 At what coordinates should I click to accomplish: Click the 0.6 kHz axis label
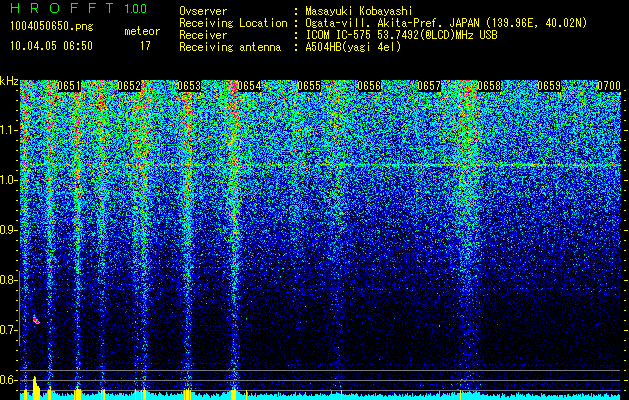point(8,380)
